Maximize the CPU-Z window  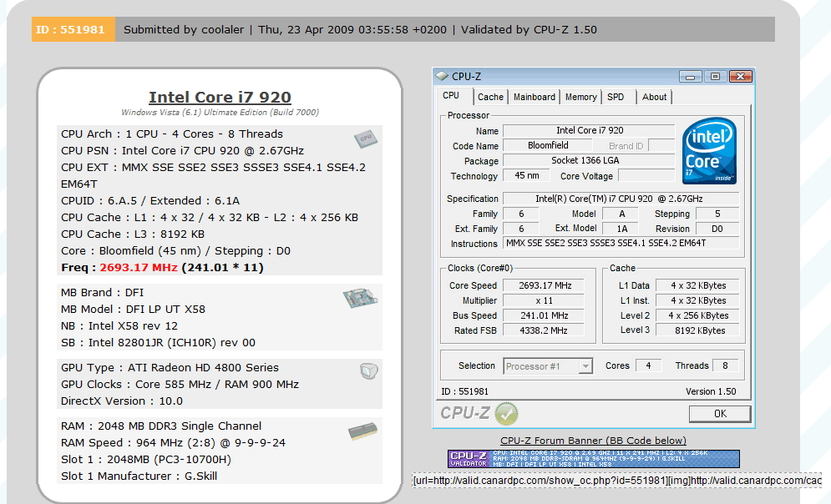(x=715, y=76)
